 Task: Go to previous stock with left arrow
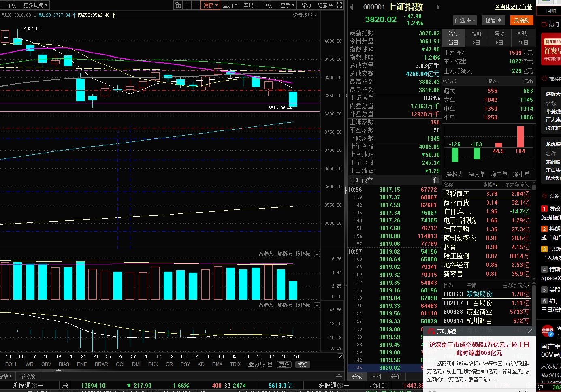click(x=352, y=7)
